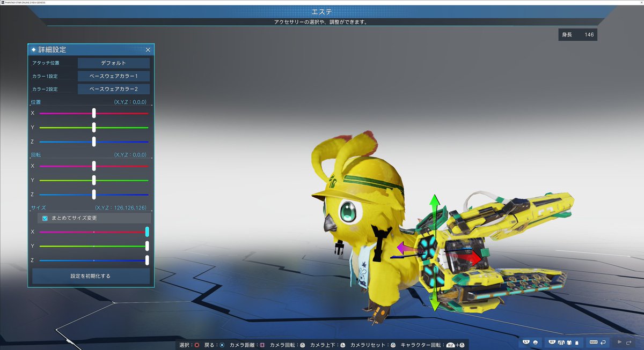Click the purple gizmo arrow
This screenshot has height=350, width=644.
pyautogui.click(x=404, y=248)
